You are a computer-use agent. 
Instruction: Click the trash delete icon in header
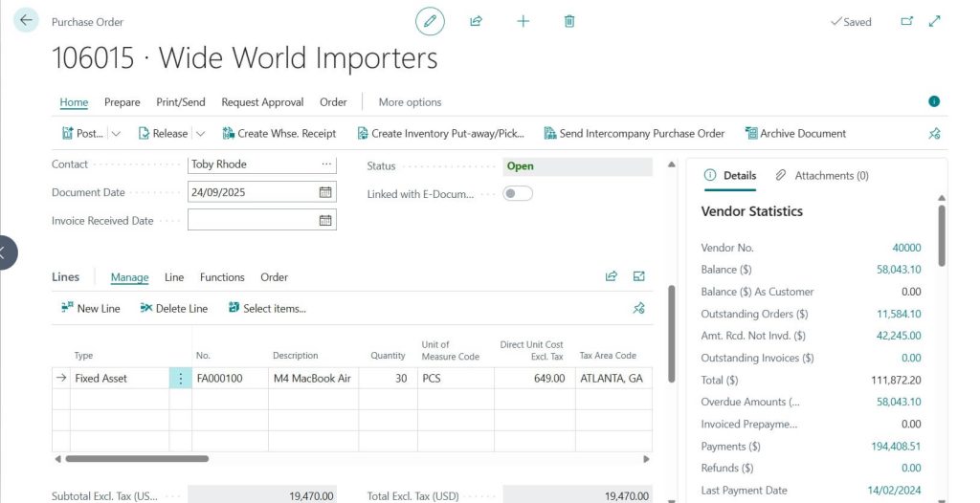coord(569,21)
